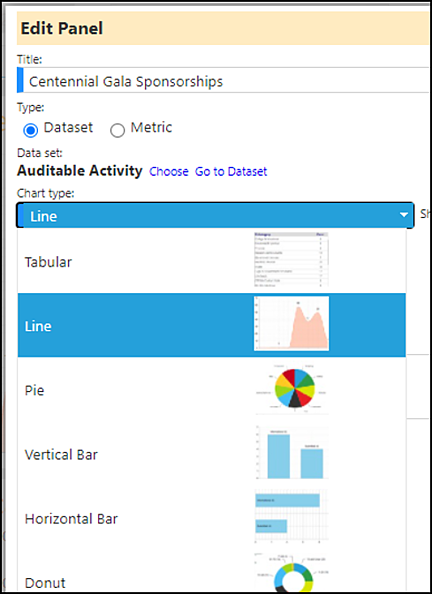Click the Pie chart preview icon
Viewport: 432px width, 594px height.
pos(291,388)
